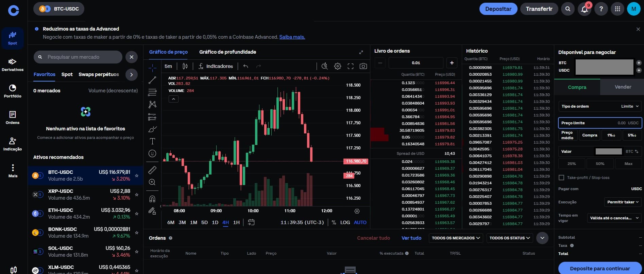Select the emoji sticker chart tool

coord(152,153)
